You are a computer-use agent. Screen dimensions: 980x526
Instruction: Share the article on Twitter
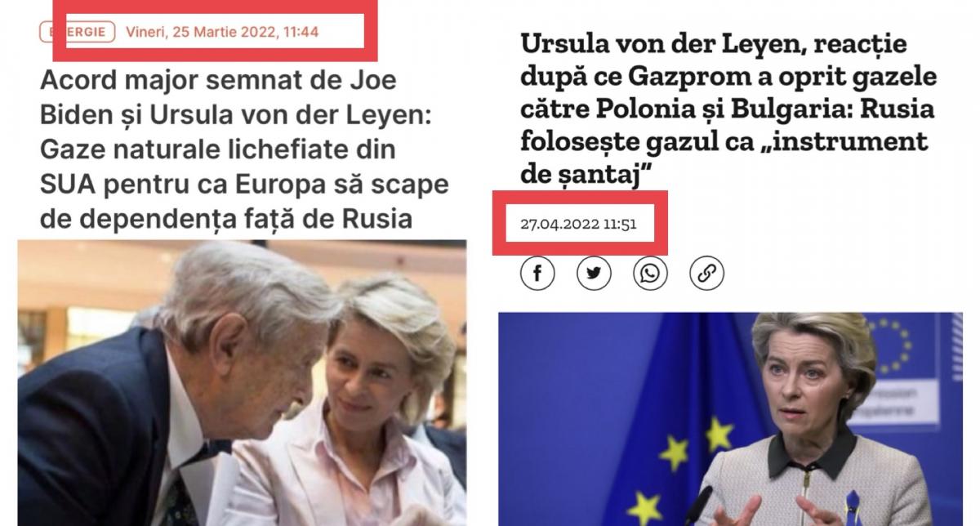click(x=594, y=273)
